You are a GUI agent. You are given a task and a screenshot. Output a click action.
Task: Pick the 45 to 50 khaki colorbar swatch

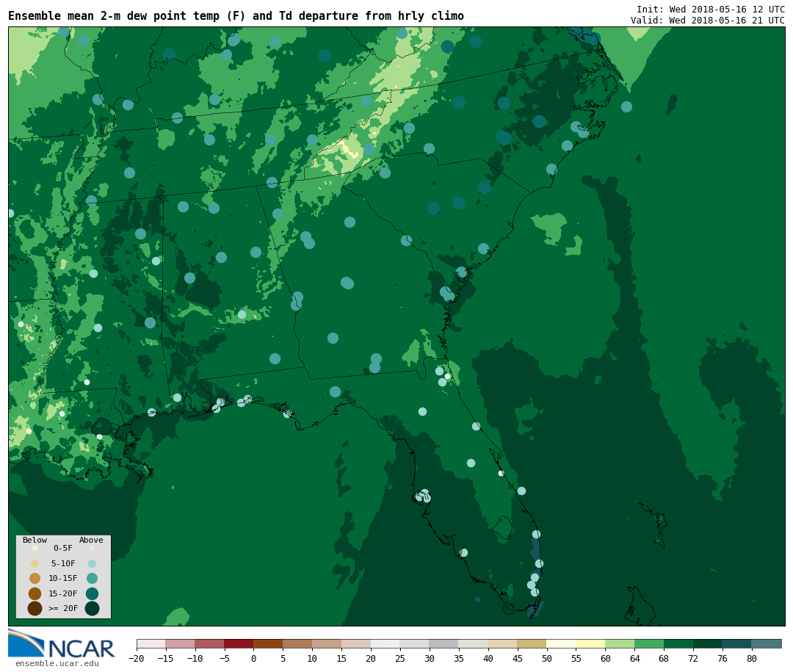(532, 643)
